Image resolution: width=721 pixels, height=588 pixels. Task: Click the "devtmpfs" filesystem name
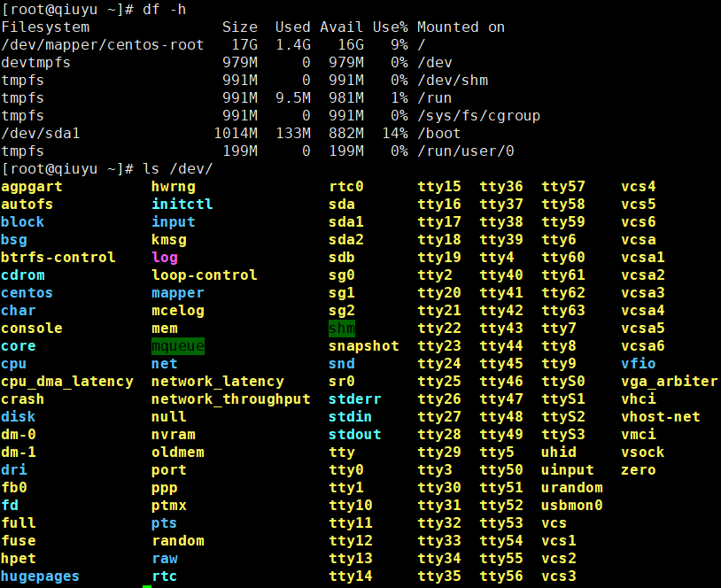tap(36, 63)
